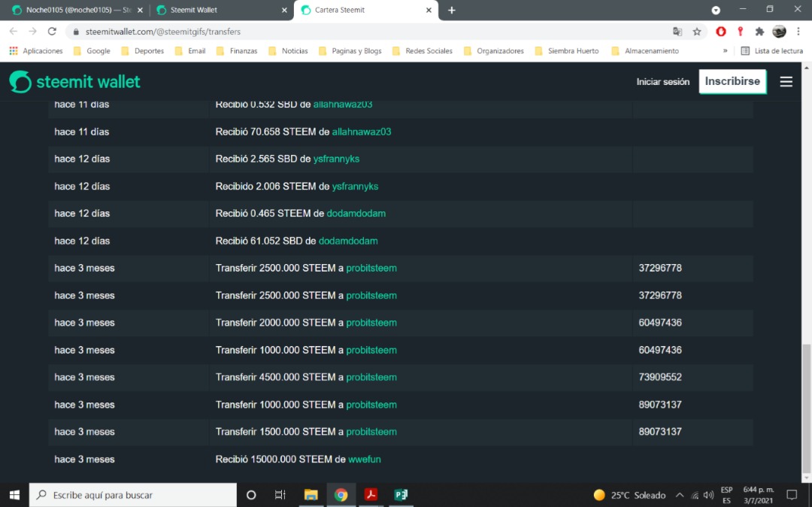Click the Chrome profile avatar
Screen dimensions: 812x507
[779, 32]
